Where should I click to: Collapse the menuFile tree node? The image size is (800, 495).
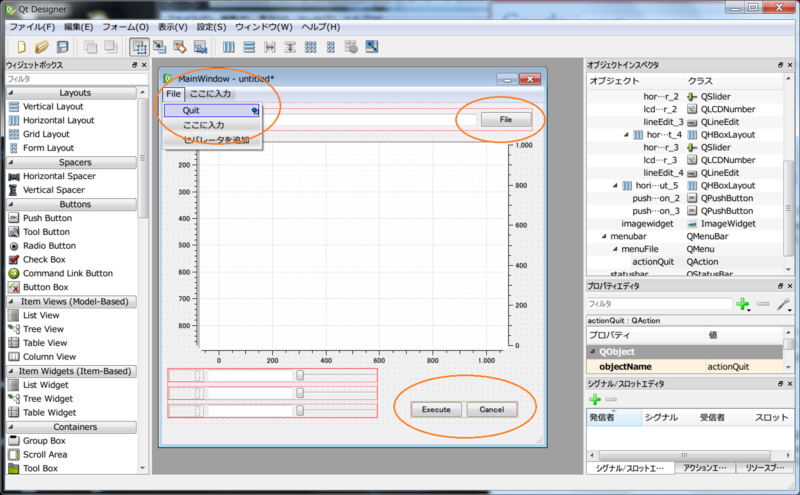[615, 249]
